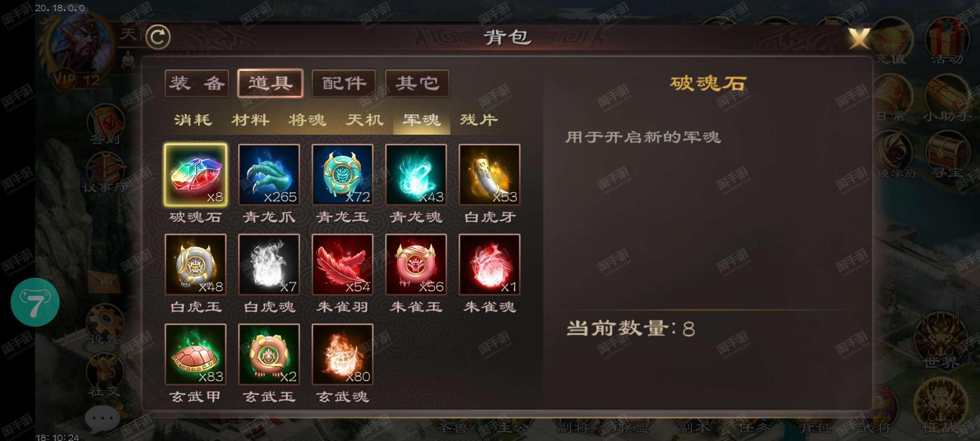980x441 pixels.
Task: Tap the green floating 7 game assistant
Action: coord(35,302)
